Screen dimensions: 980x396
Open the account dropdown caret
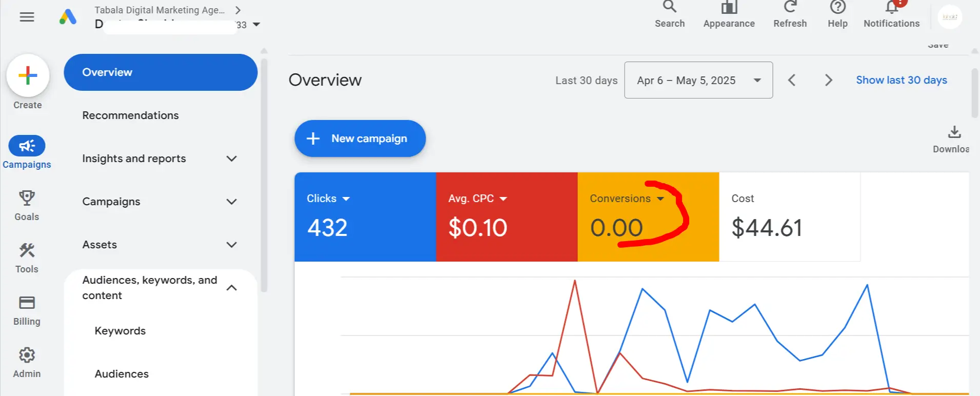[256, 25]
